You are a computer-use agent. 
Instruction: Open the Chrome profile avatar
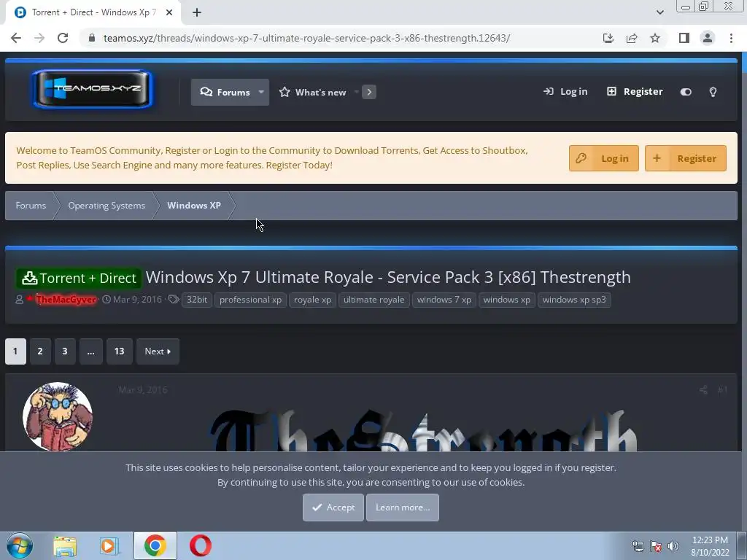(708, 38)
